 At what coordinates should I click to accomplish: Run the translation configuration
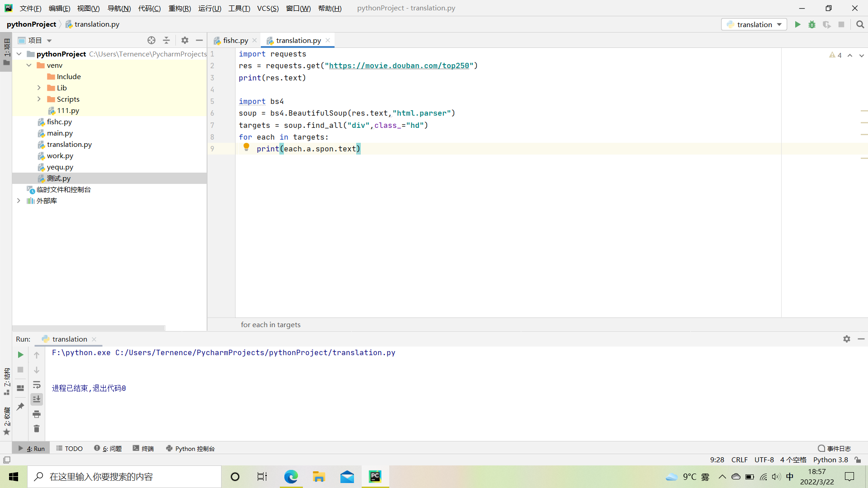click(x=797, y=24)
